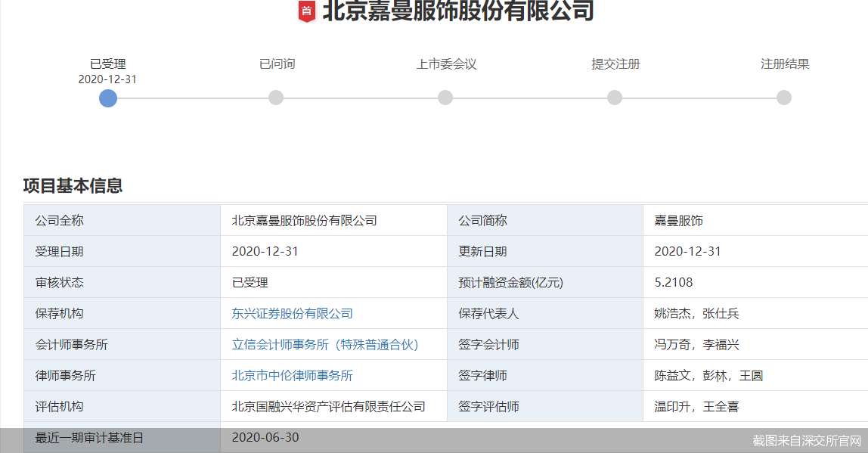Click the 已问询 progress step circle
Screen dimensions: 868x453
click(276, 98)
